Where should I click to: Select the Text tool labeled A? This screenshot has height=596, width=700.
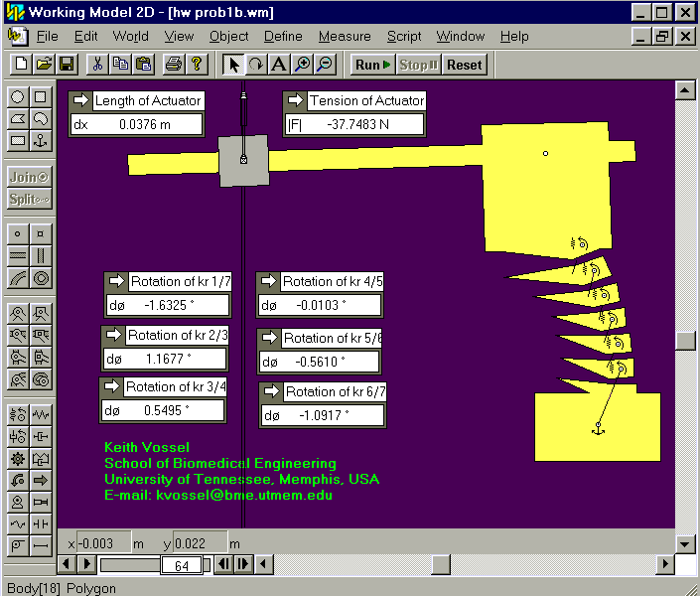point(279,65)
